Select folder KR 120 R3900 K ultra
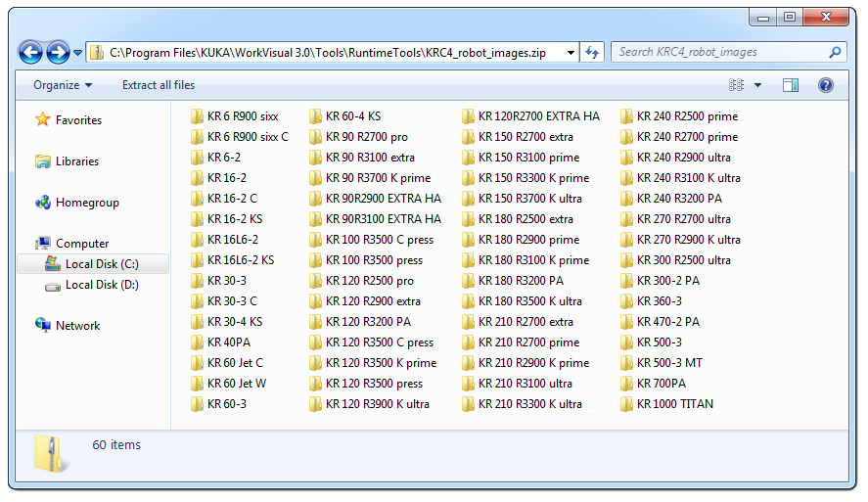 tap(369, 404)
